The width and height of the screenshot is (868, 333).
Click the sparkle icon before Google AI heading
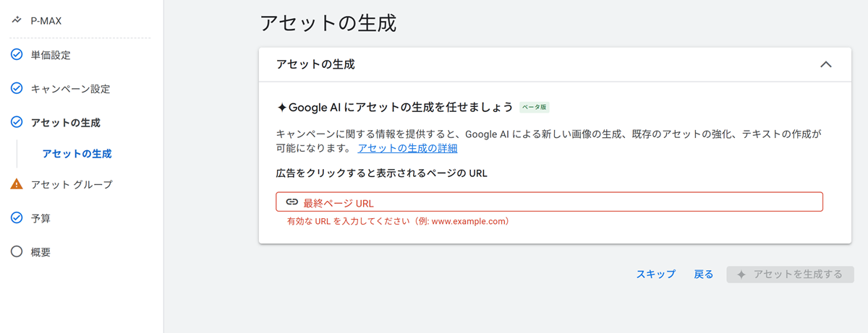point(282,108)
